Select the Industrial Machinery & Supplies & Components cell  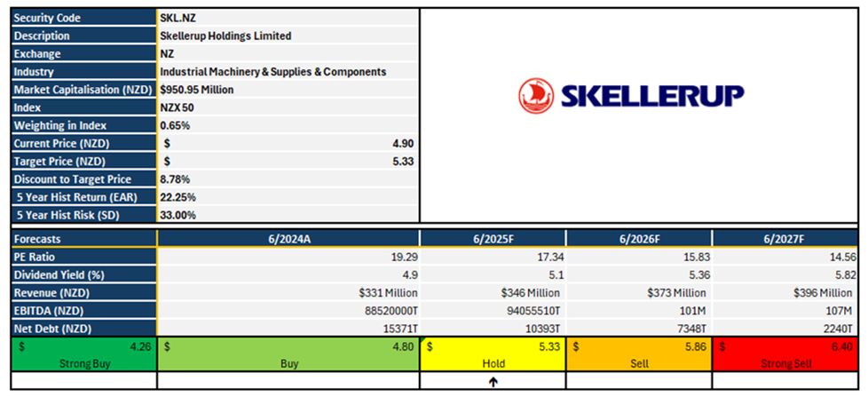(x=288, y=71)
